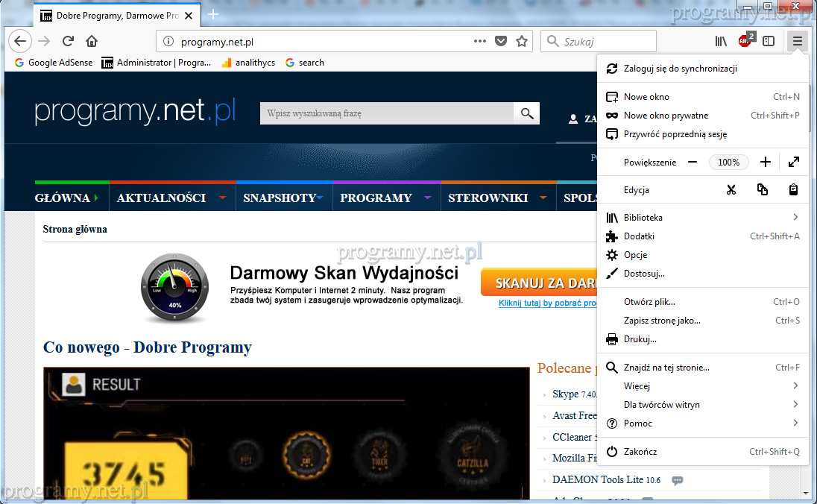Enter full screen mode from the menu

coord(794,162)
